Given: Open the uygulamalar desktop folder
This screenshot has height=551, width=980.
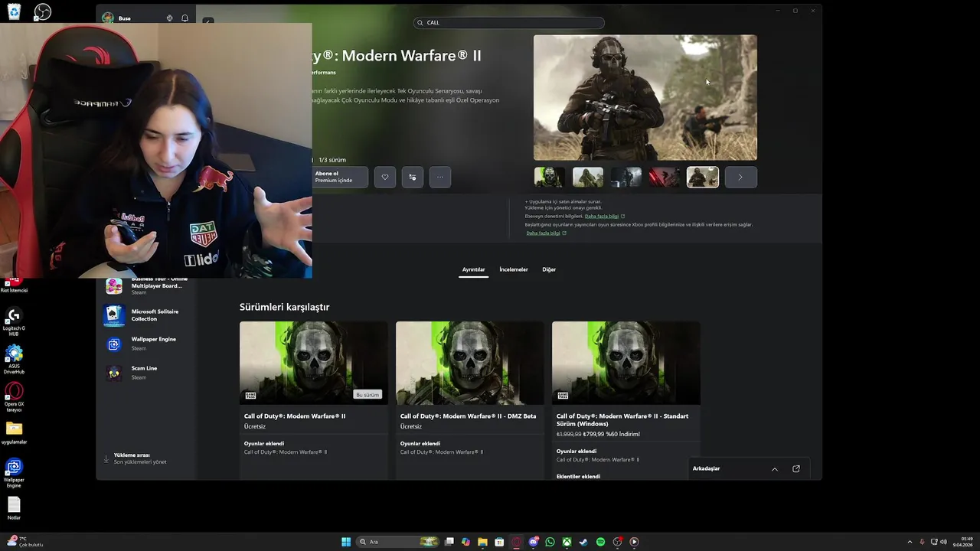Looking at the screenshot, I should 14,432.
